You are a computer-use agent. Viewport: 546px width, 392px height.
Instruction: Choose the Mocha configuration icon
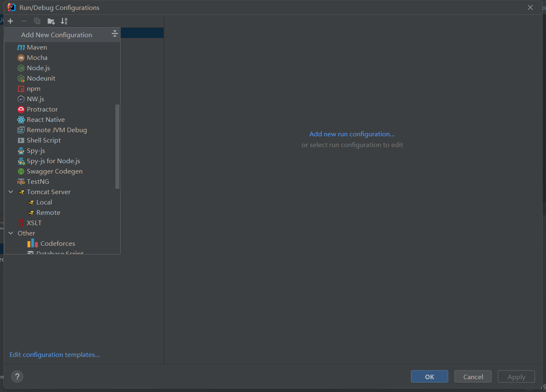(21, 58)
